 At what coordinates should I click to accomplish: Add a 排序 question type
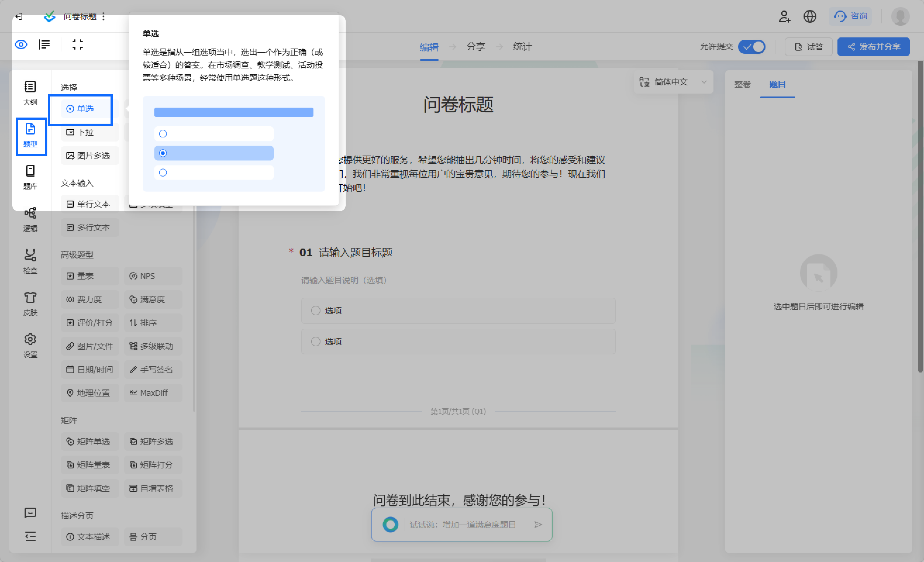point(153,323)
